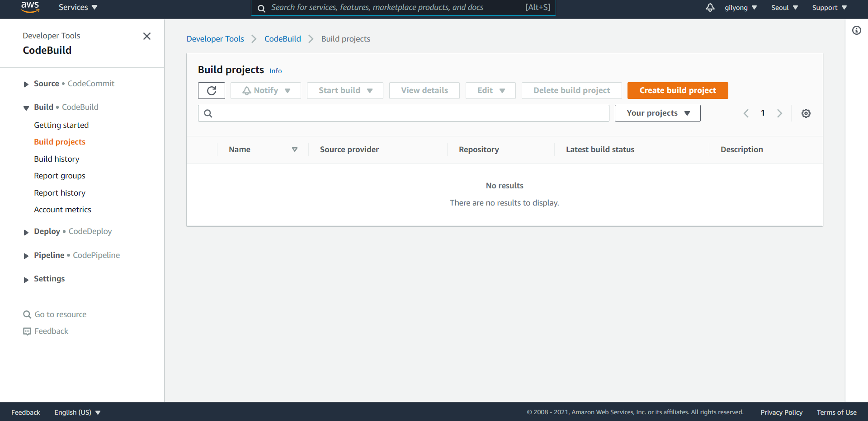Click Developer Tools breadcrumb link
The image size is (868, 421).
coord(215,39)
